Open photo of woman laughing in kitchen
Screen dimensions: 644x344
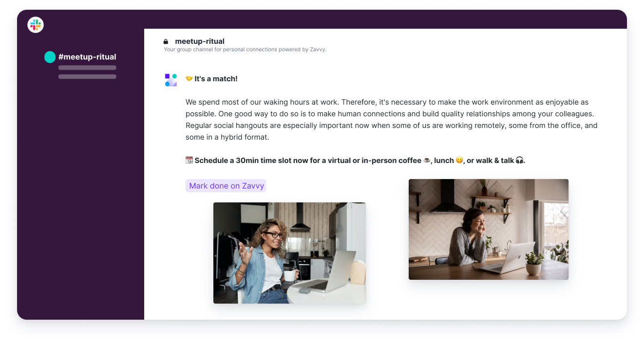489,229
